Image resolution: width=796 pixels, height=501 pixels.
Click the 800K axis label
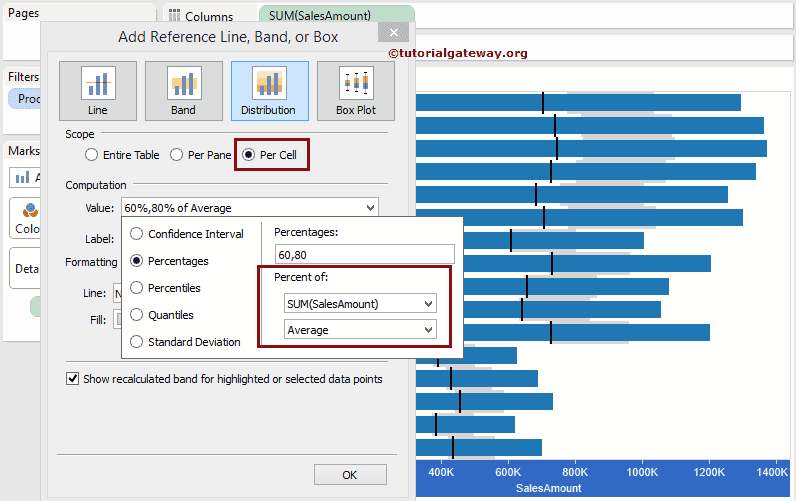tap(575, 472)
